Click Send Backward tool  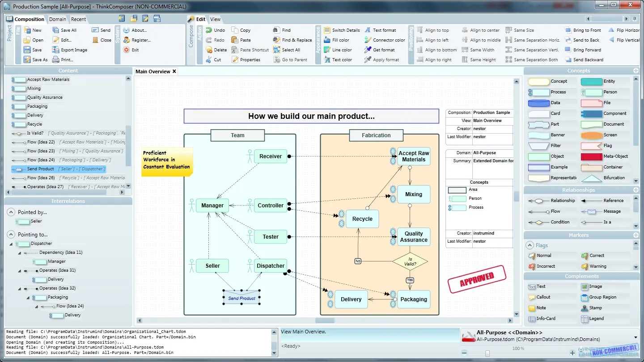584,60
